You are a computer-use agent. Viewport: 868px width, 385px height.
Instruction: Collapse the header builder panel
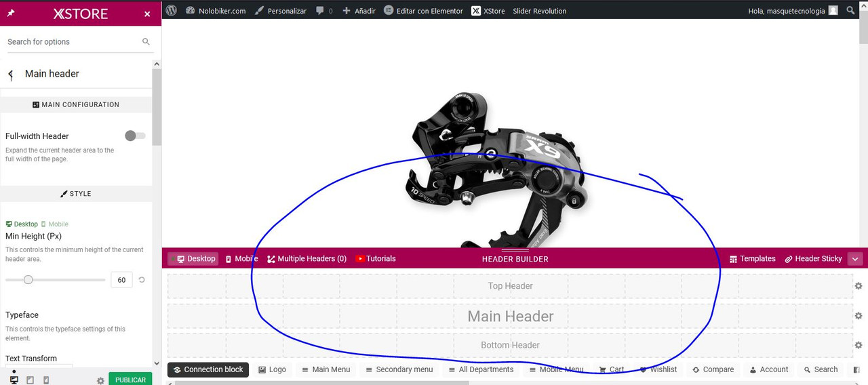point(855,258)
